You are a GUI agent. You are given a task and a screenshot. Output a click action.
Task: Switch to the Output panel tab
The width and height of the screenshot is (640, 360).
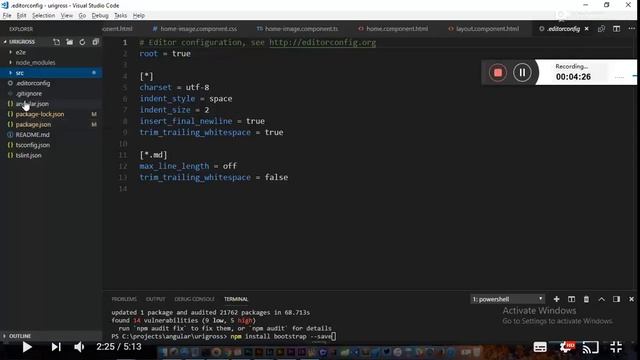click(156, 299)
